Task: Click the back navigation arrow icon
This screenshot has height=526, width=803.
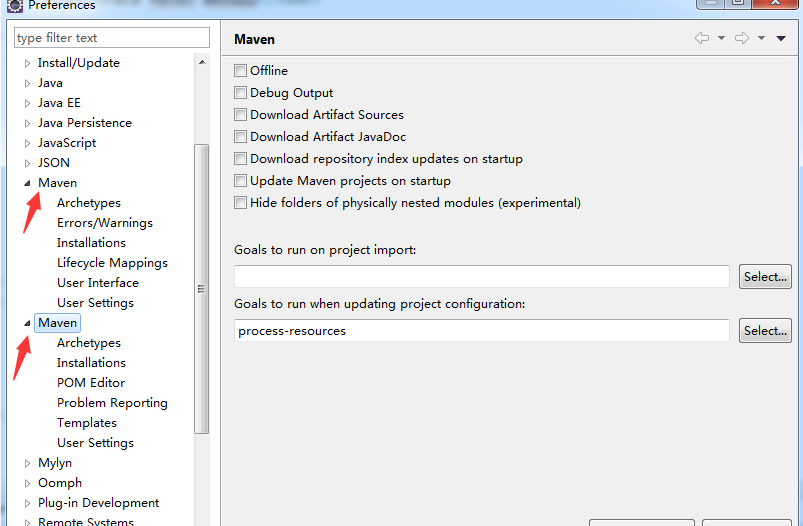Action: (x=702, y=38)
